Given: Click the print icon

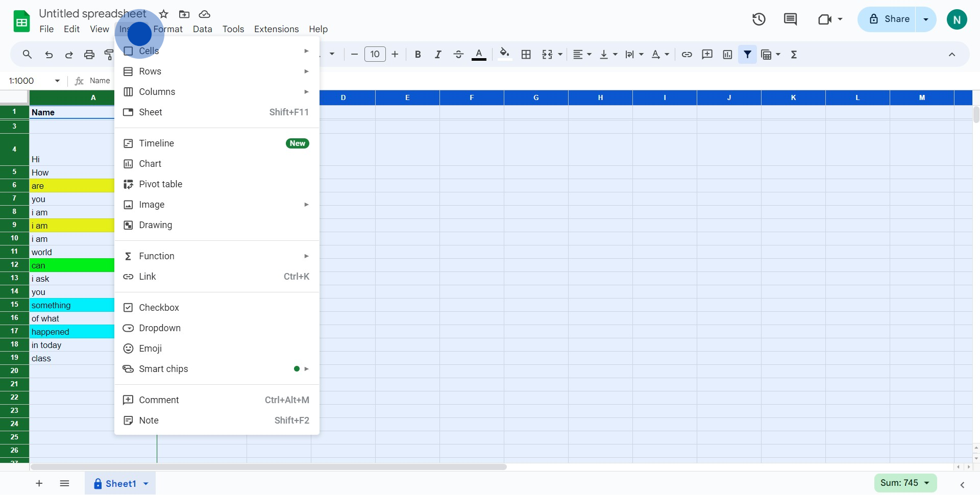Looking at the screenshot, I should [89, 55].
